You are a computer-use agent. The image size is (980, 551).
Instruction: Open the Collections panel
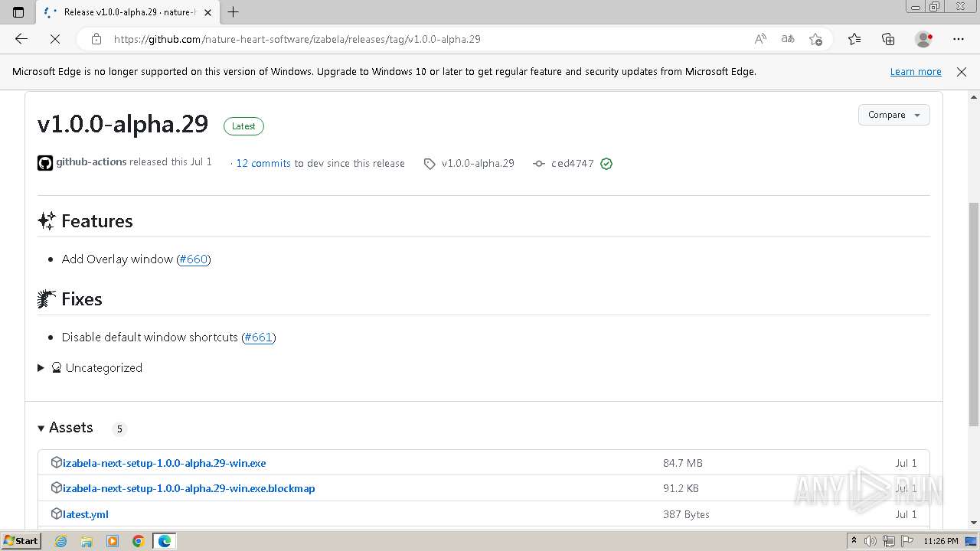click(x=888, y=39)
